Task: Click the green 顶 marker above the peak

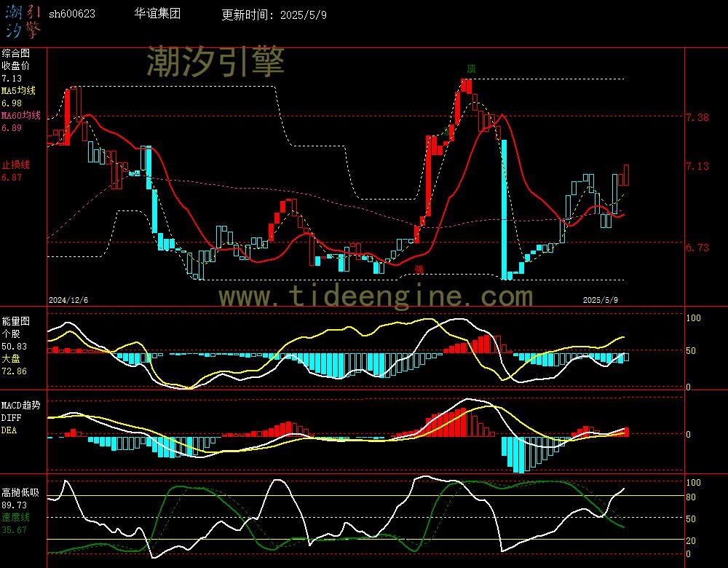Action: click(x=471, y=69)
